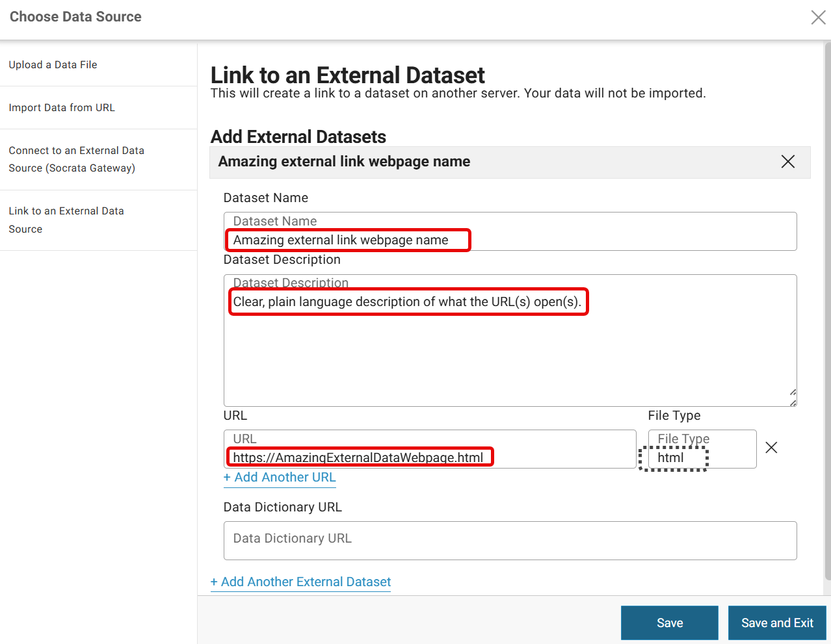Close the Choose Data Source dialog
831x644 pixels.
coord(818,18)
